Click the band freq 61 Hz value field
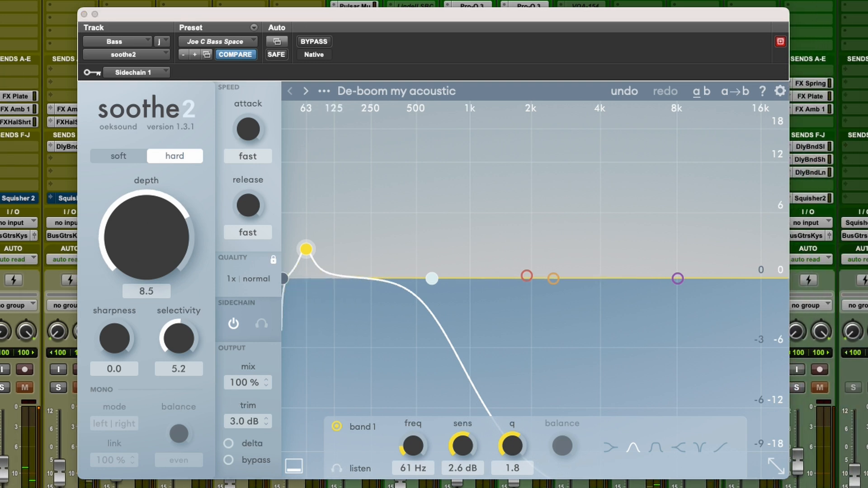868x488 pixels. point(413,468)
